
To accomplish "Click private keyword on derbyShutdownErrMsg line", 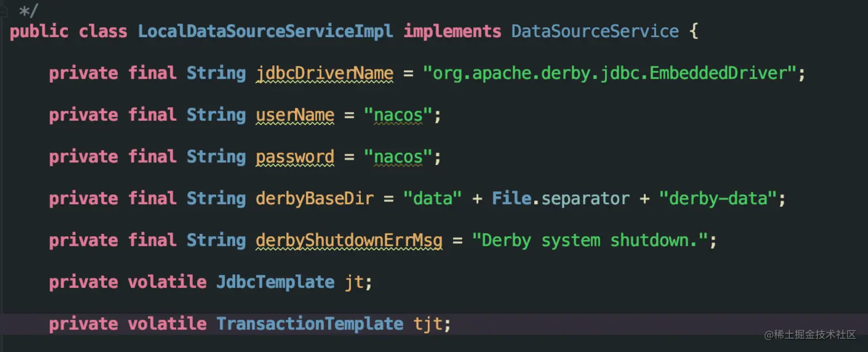I will point(84,241).
